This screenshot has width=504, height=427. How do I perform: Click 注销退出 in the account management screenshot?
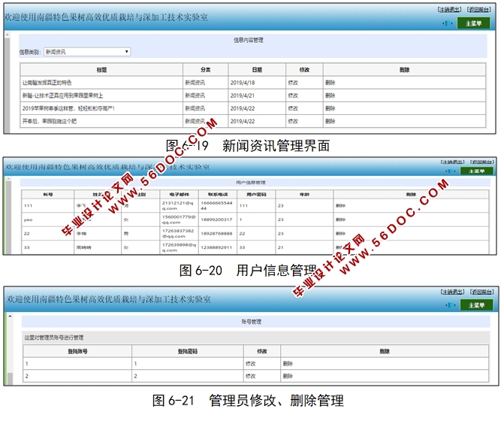pyautogui.click(x=453, y=292)
